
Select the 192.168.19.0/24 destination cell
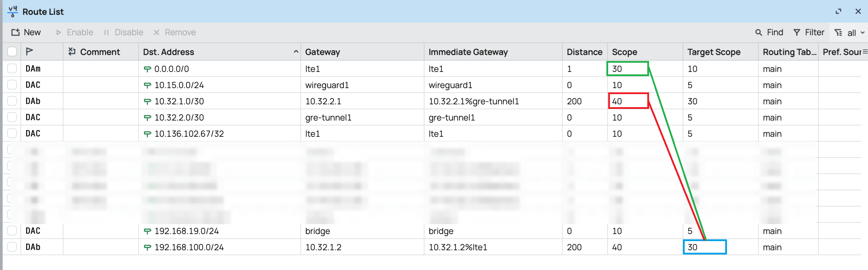(x=219, y=231)
